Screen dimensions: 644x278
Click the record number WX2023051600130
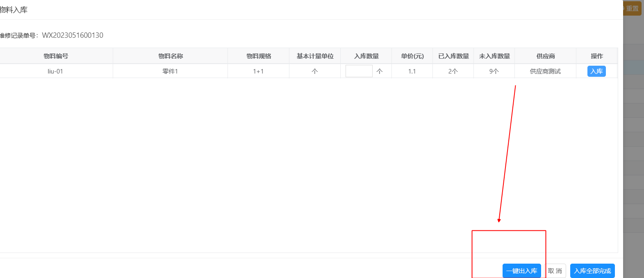73,35
